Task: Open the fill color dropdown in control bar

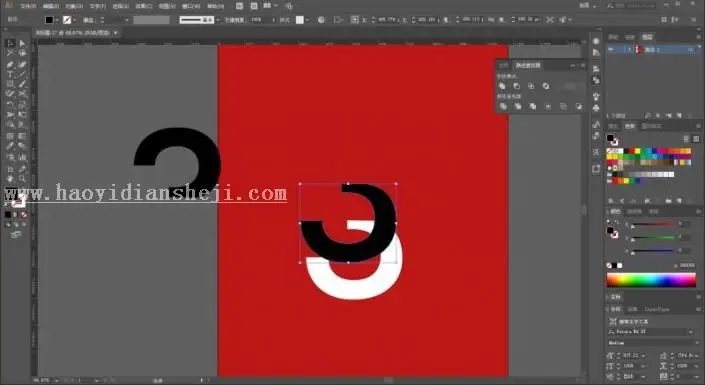Action: click(x=56, y=20)
